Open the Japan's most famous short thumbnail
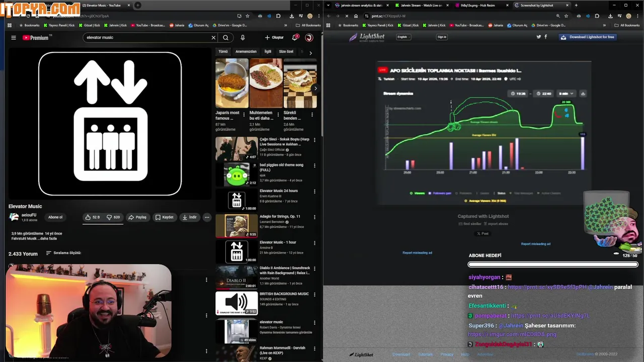Viewport: 644px width, 362px height. [x=232, y=83]
